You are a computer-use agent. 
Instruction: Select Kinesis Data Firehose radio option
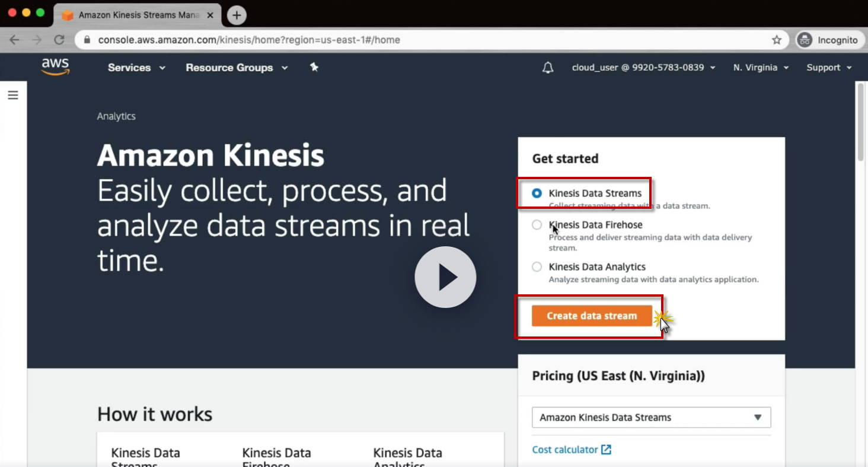[537, 225]
